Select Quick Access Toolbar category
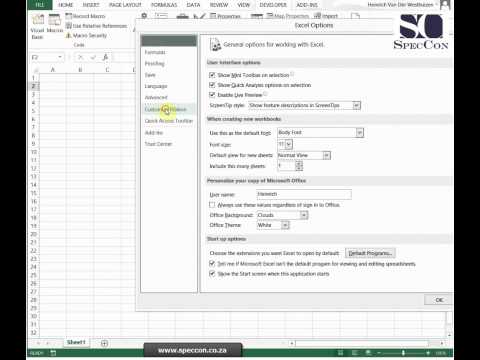This screenshot has height=360, width=480. (x=169, y=121)
